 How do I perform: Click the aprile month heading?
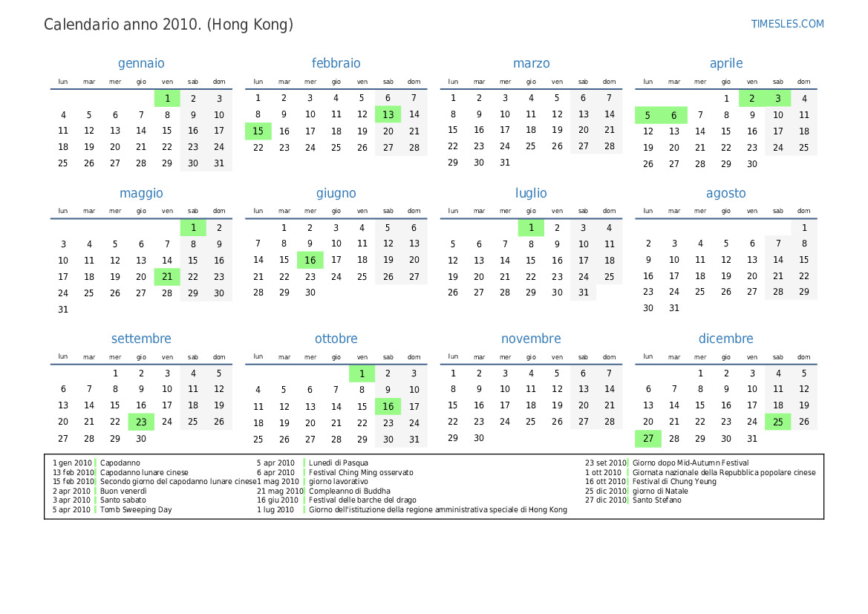(726, 64)
